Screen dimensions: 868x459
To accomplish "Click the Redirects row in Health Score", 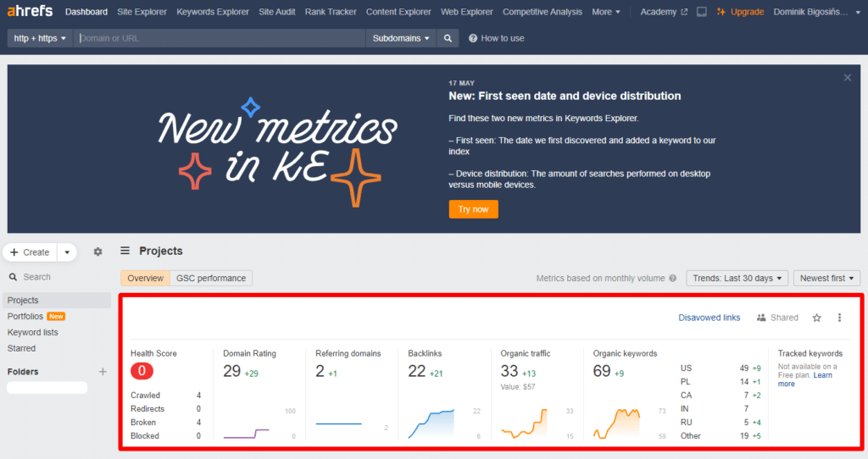I will (166, 409).
